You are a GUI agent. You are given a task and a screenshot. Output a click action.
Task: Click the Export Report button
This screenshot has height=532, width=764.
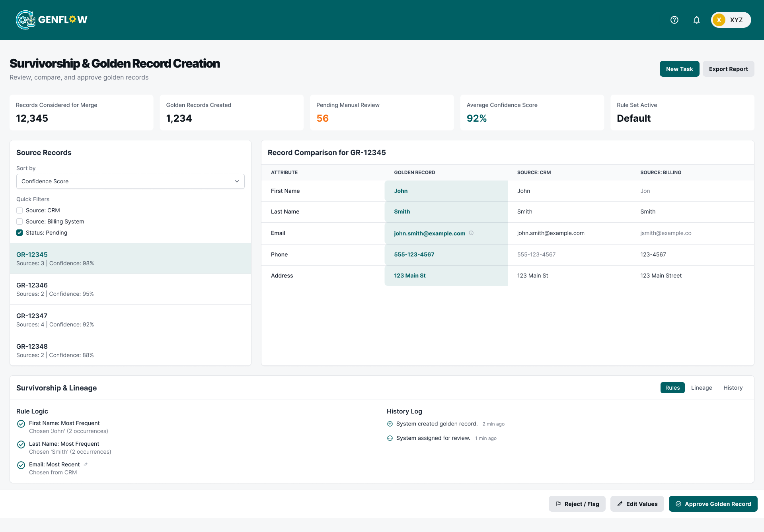[x=729, y=69]
